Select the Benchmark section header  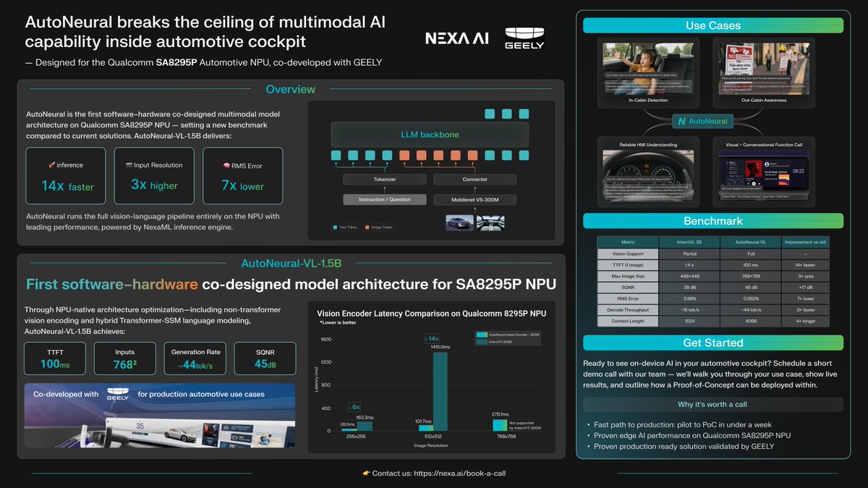tap(713, 221)
